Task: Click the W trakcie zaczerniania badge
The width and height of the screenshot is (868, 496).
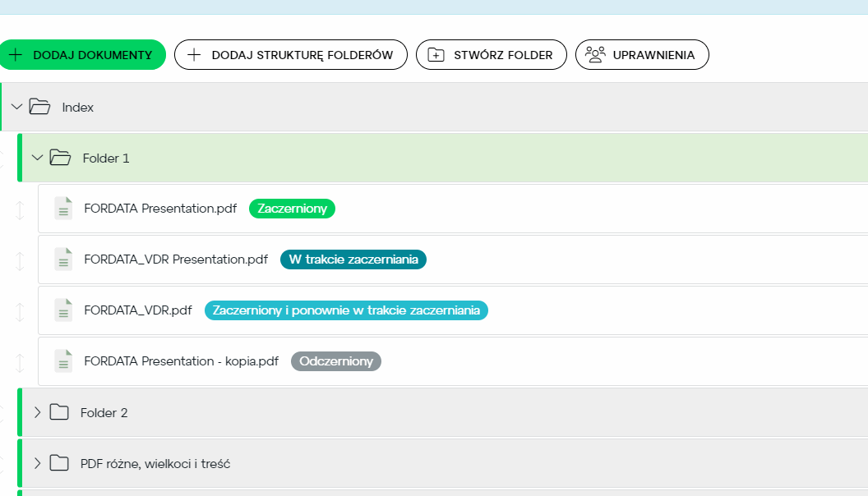Action: pyautogui.click(x=353, y=259)
